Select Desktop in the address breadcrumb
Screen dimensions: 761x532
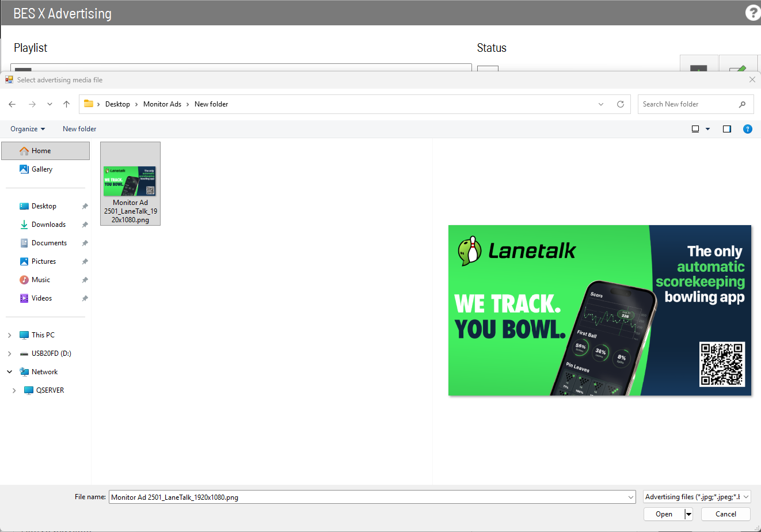117,104
